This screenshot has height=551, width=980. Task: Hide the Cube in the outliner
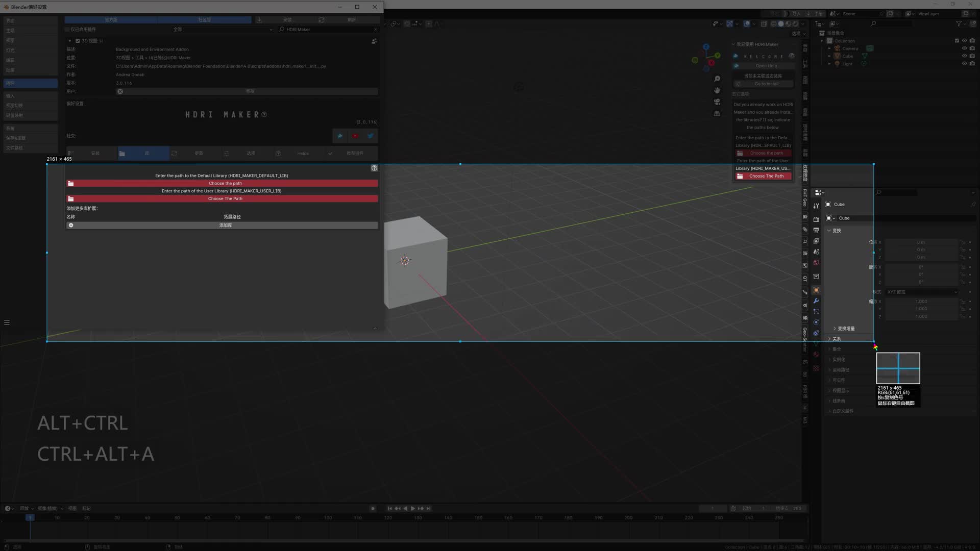[x=964, y=56]
